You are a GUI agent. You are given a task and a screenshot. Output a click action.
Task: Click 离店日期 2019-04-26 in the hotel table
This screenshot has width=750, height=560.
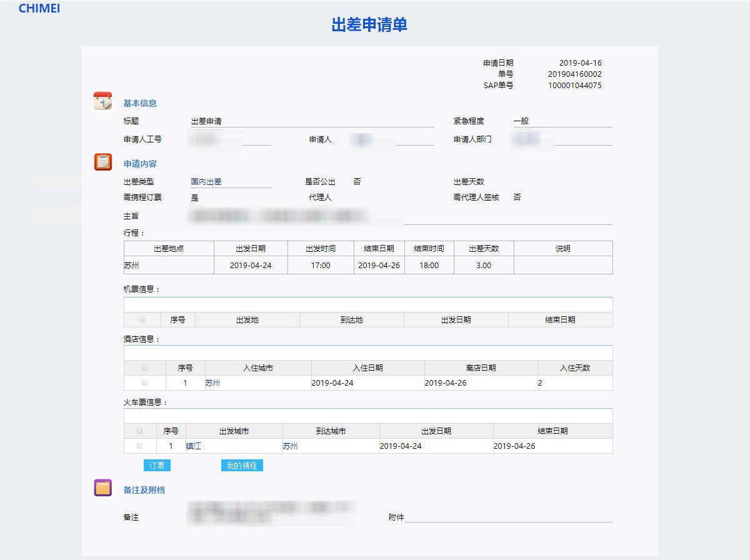pos(481,382)
